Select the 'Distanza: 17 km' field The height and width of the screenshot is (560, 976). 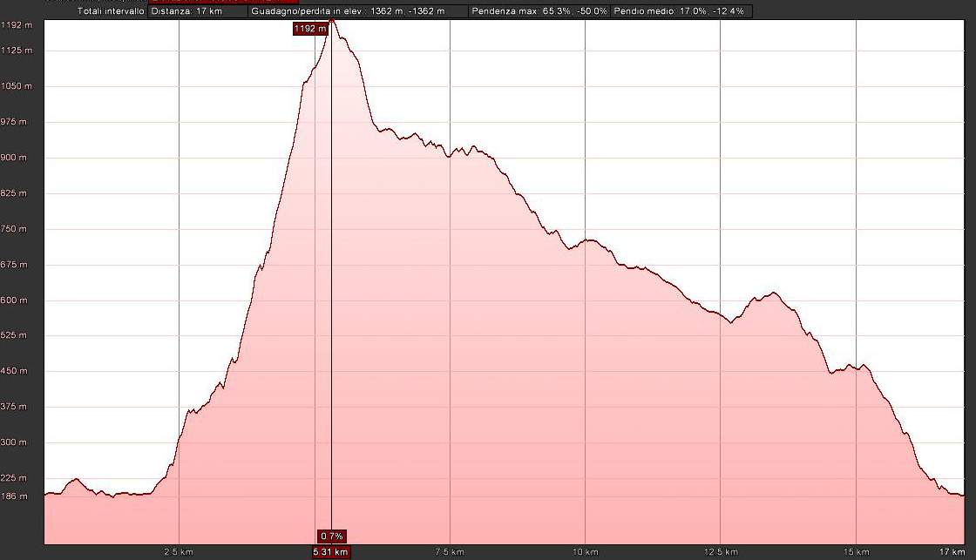197,11
